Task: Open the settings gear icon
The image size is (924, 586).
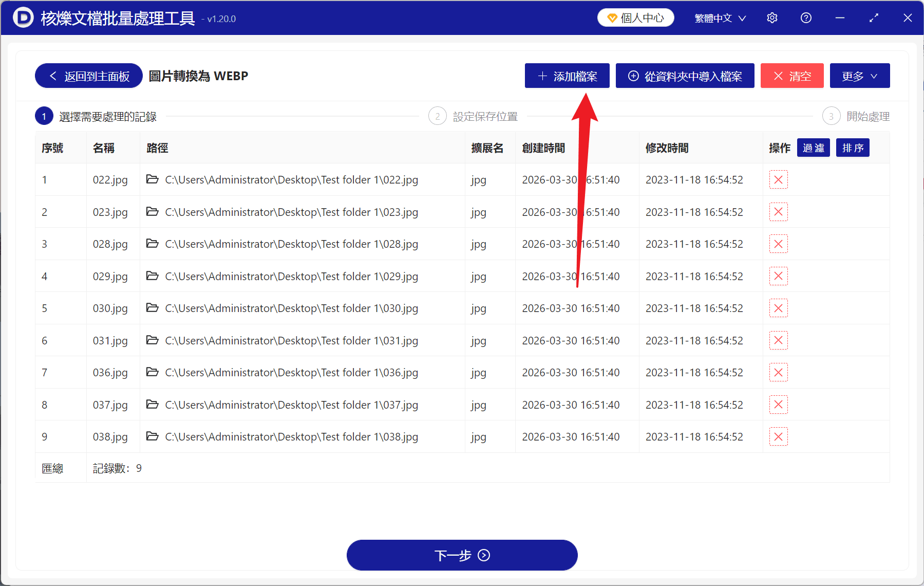Action: pyautogui.click(x=771, y=17)
